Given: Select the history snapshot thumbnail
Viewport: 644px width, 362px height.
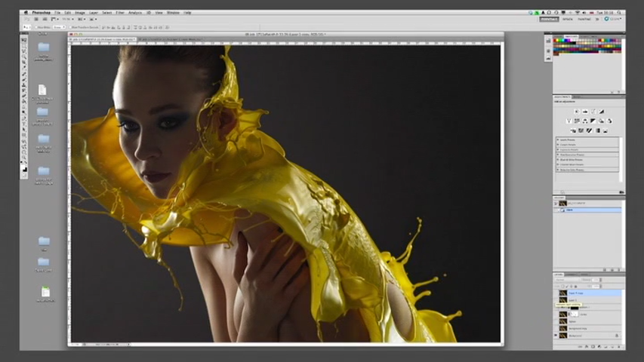Looking at the screenshot, I should 562,204.
